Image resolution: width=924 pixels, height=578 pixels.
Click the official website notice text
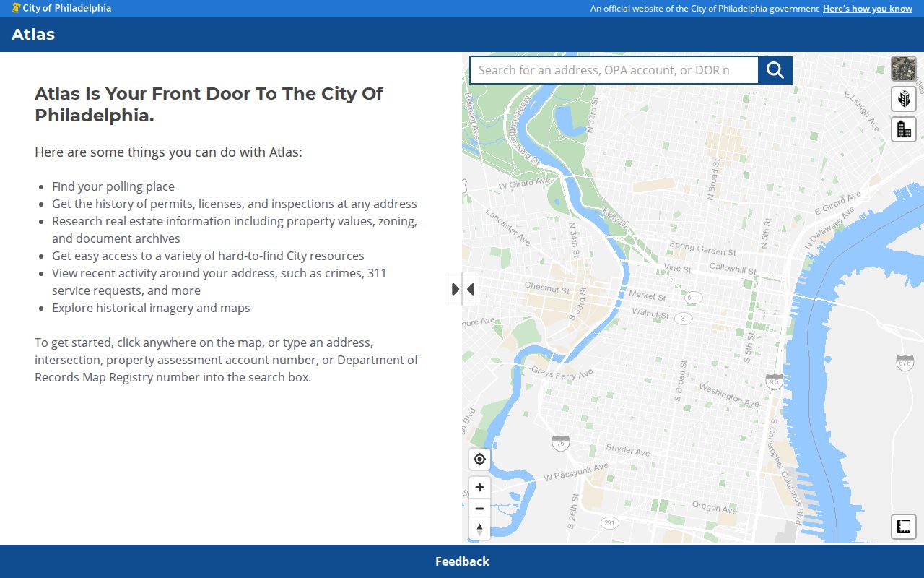tap(705, 9)
